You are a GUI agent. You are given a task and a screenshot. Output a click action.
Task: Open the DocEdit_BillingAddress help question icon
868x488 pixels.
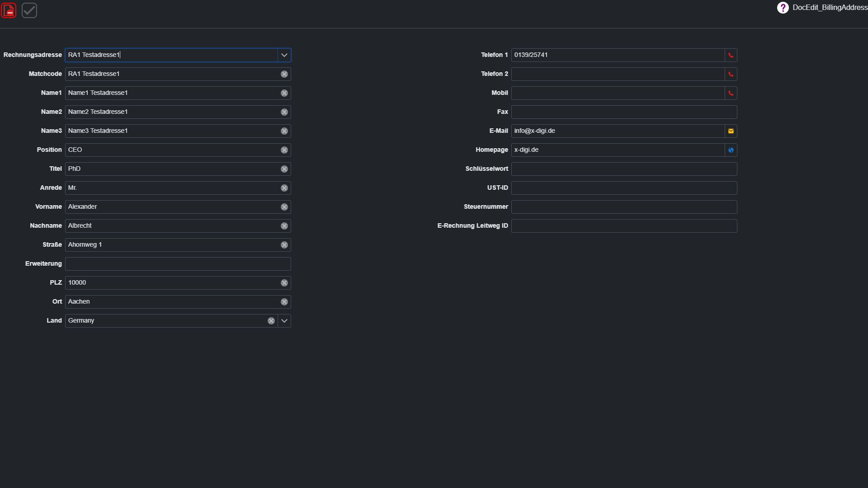coord(783,8)
